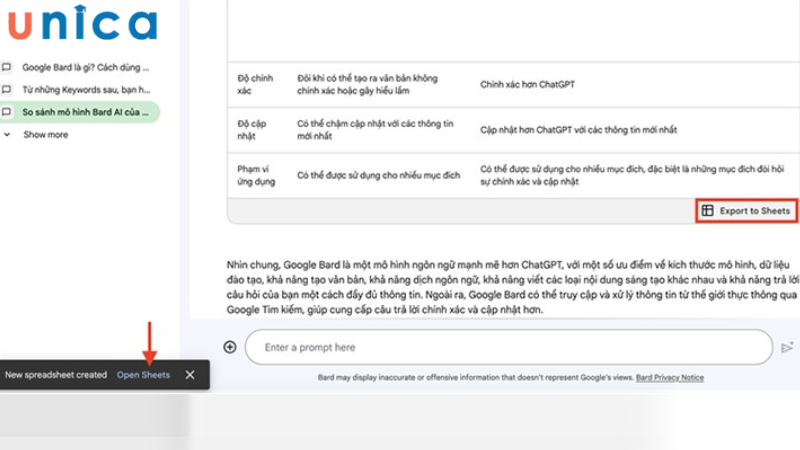The image size is (800, 450).
Task: Click the 'Độ chính xác' table cell
Action: [255, 84]
